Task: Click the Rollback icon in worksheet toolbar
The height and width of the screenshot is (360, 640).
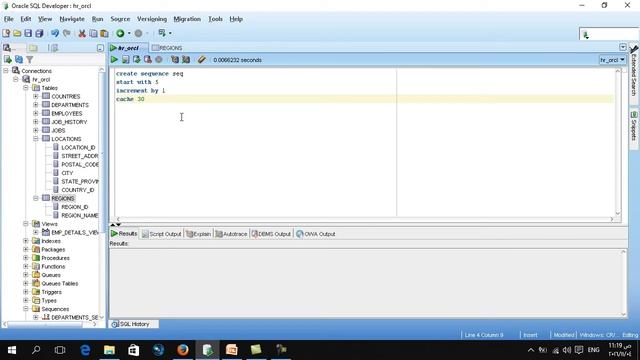Action: (x=147, y=60)
